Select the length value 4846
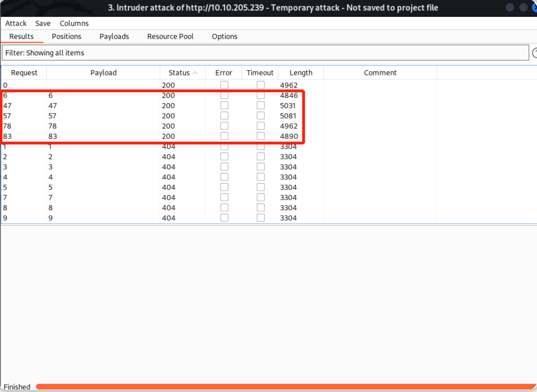 [x=289, y=95]
